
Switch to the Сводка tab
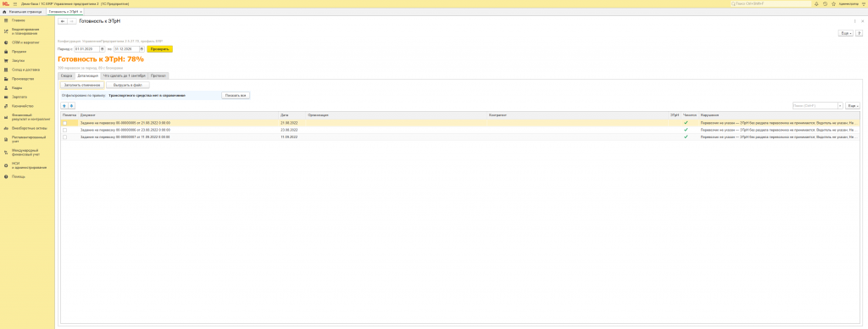coord(66,75)
